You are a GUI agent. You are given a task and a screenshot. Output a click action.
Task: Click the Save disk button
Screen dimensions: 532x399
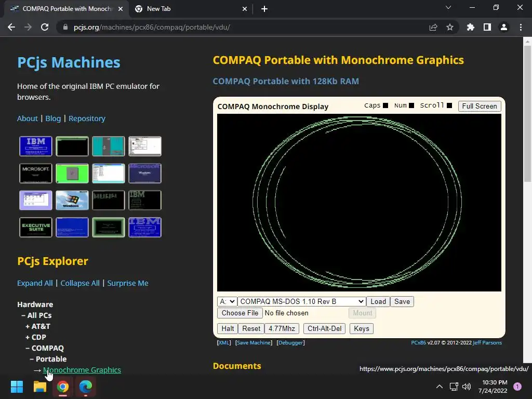[402, 302]
